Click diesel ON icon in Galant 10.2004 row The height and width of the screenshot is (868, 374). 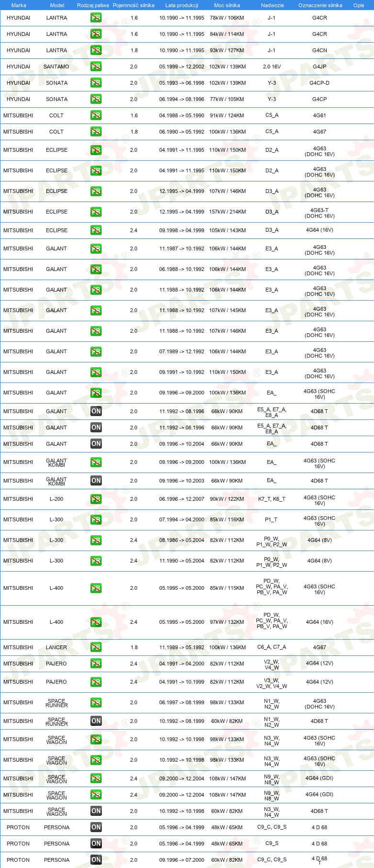click(96, 444)
